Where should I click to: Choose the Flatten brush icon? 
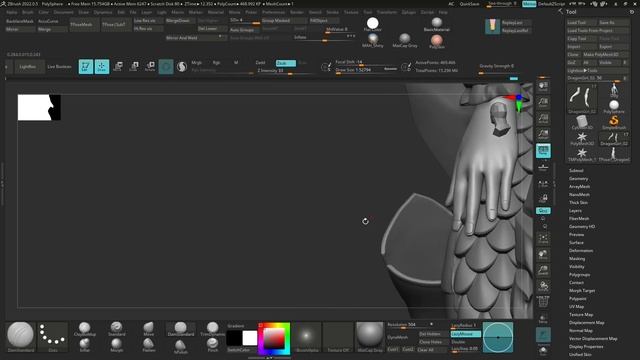tap(149, 345)
